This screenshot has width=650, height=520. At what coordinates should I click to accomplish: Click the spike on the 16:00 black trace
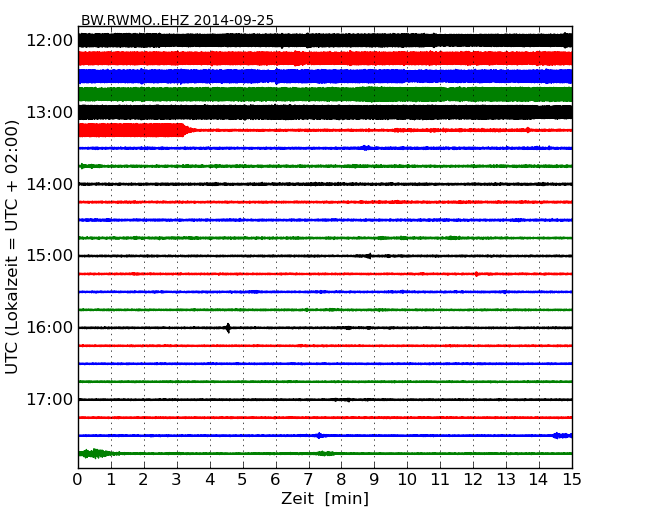coord(228,328)
